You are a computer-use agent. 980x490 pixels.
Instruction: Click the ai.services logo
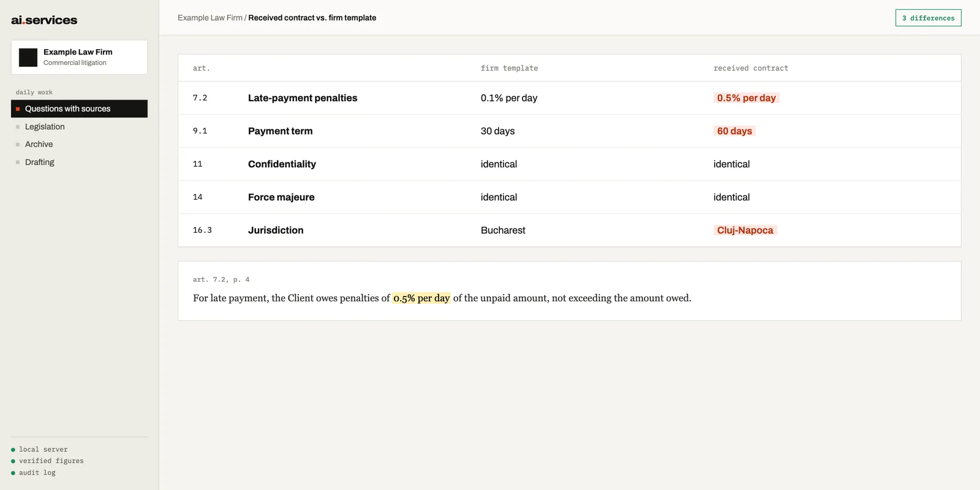pyautogui.click(x=44, y=20)
